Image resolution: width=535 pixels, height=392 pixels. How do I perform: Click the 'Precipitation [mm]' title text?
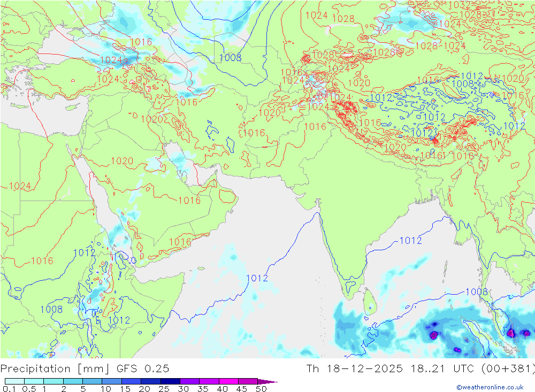[x=55, y=369]
